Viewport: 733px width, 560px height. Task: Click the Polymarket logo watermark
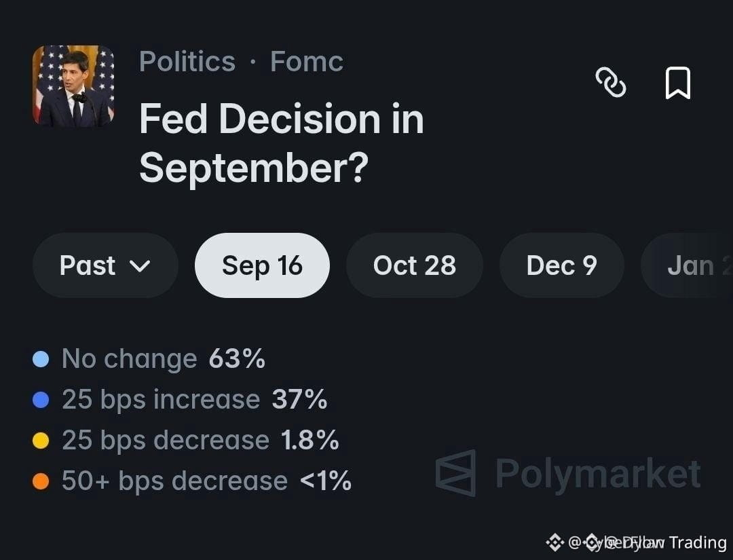pos(567,473)
